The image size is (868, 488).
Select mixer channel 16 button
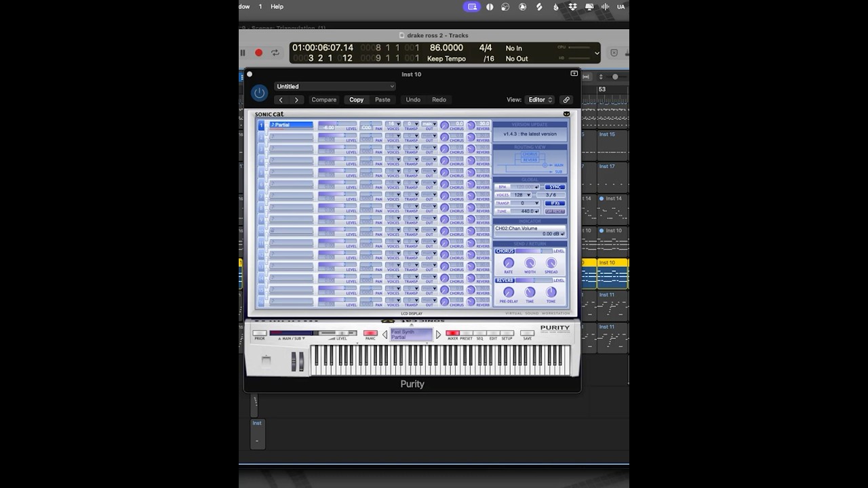click(261, 302)
